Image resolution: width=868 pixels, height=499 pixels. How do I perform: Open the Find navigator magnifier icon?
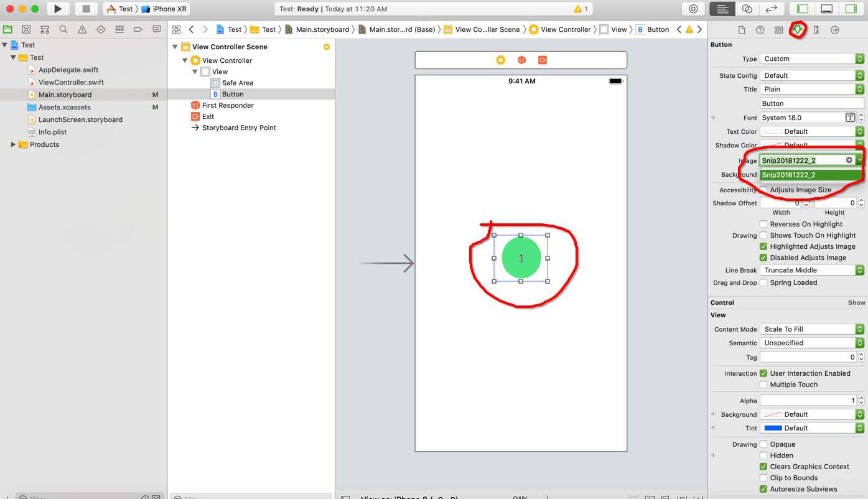(63, 29)
